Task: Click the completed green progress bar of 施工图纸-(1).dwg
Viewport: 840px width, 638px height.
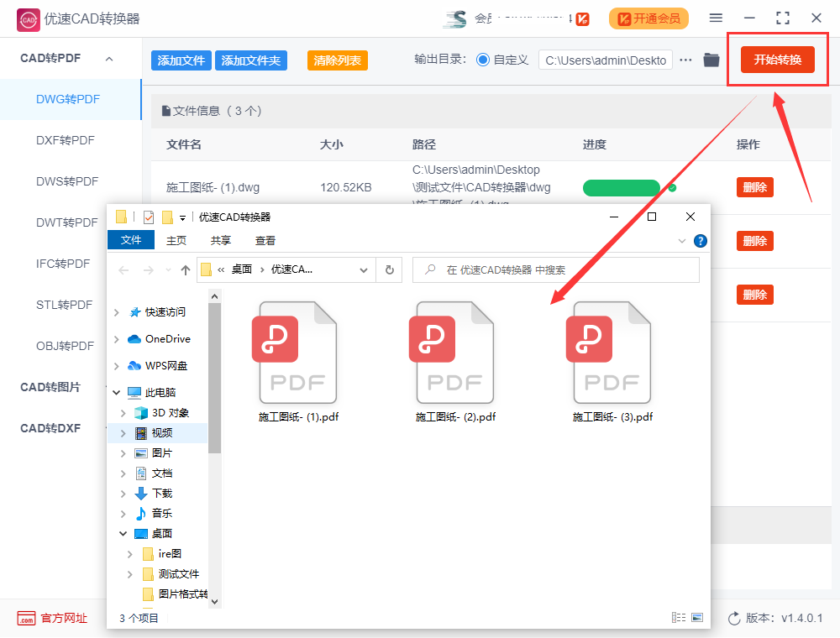Action: click(x=622, y=187)
